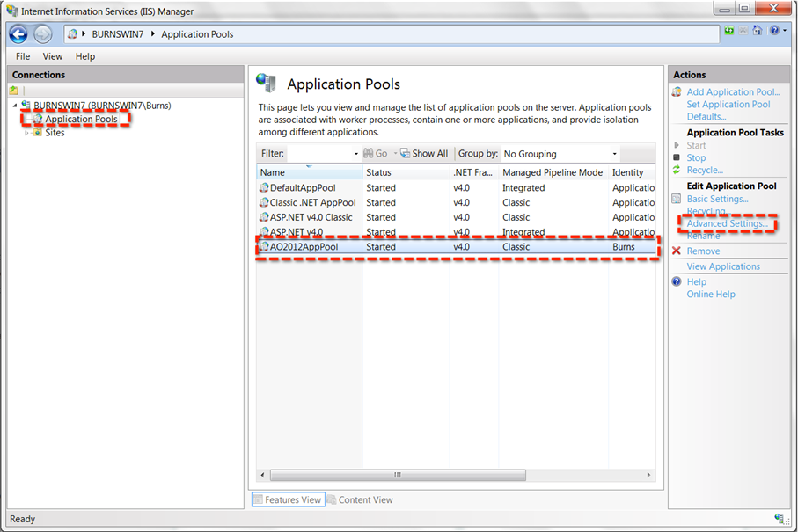Click Application Pools in address breadcrumb
Screen dimensions: 798x532
197,34
